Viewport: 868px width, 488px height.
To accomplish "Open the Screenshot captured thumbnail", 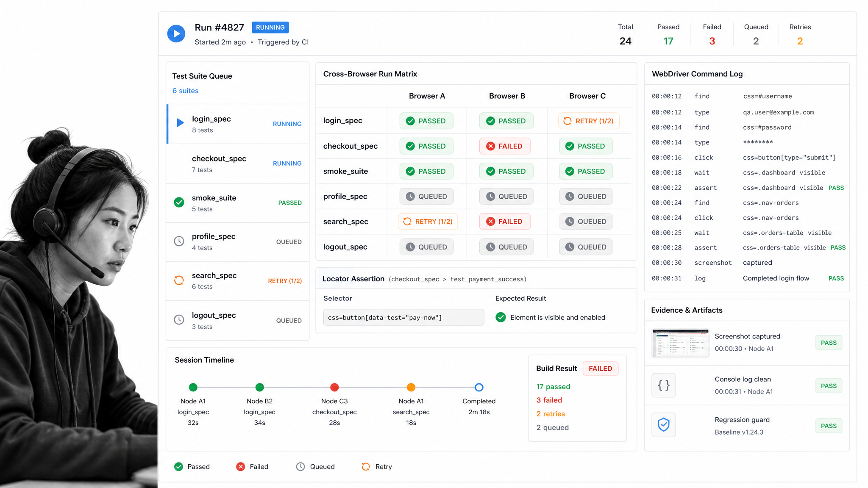I will [680, 343].
